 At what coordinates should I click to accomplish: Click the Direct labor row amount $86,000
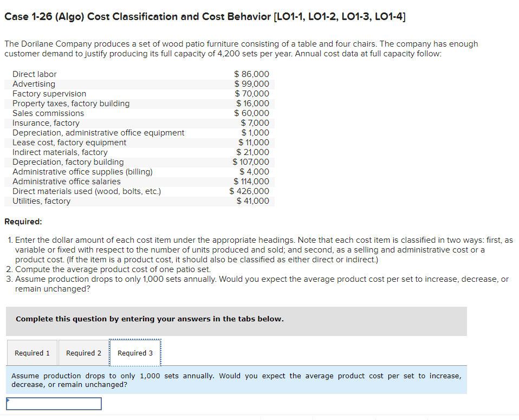[x=251, y=74]
